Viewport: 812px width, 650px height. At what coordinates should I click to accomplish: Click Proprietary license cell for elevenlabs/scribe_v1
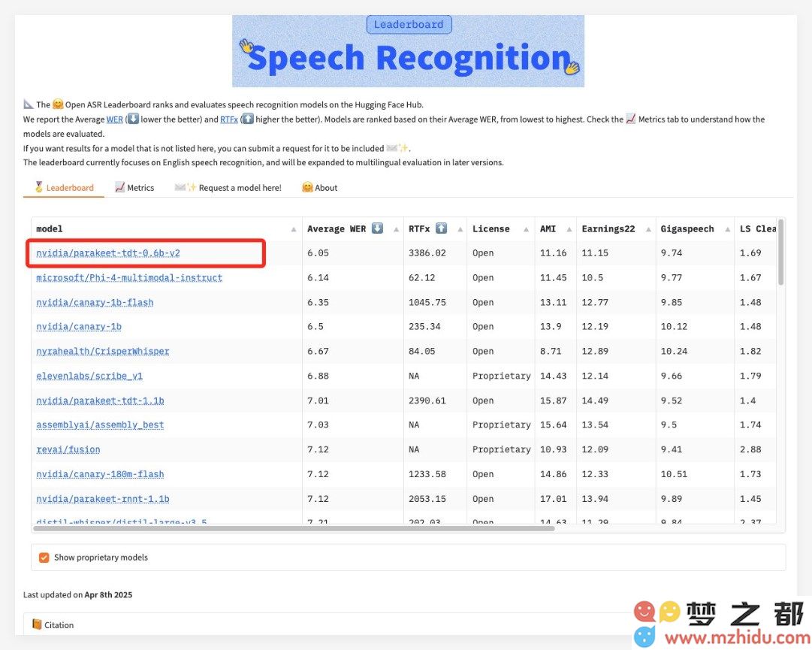[501, 376]
